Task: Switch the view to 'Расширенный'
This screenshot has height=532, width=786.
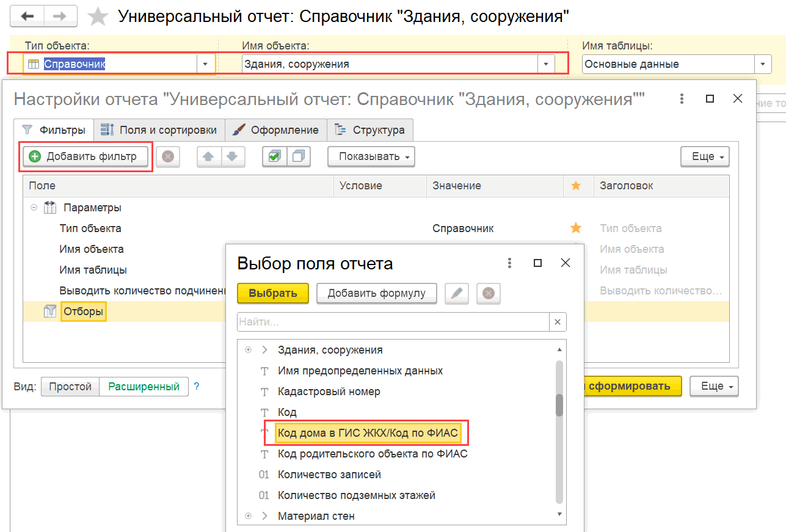Action: click(x=144, y=387)
